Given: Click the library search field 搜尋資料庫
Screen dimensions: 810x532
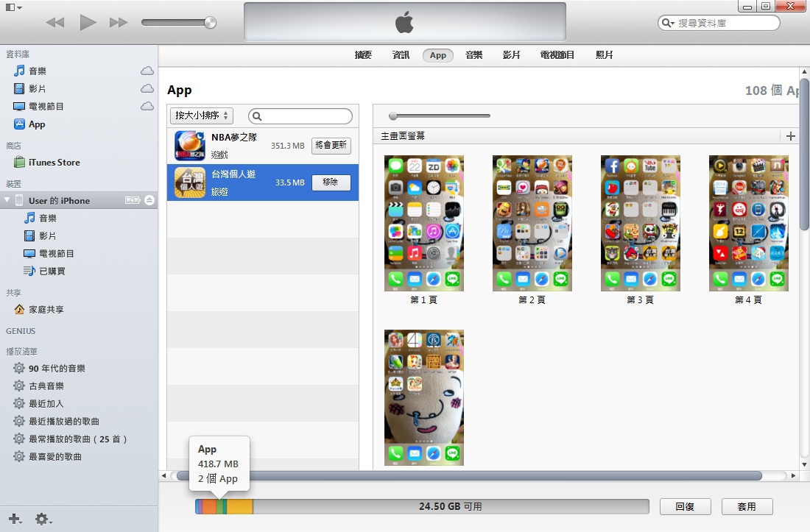Looking at the screenshot, I should (x=719, y=23).
